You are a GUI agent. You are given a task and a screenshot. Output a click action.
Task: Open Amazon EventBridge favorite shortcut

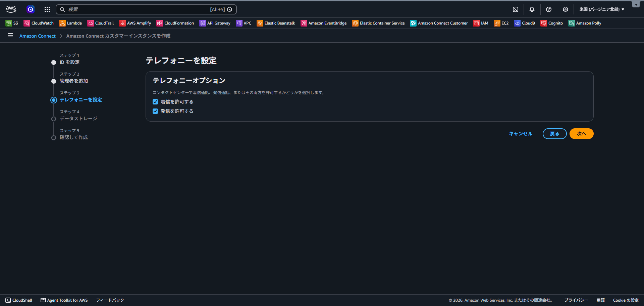tap(324, 23)
